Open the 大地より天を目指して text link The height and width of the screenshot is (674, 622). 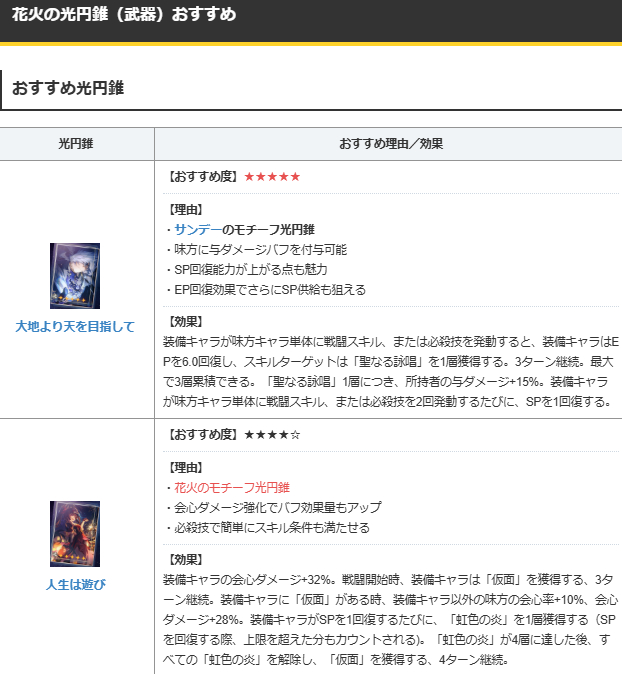[x=75, y=326]
